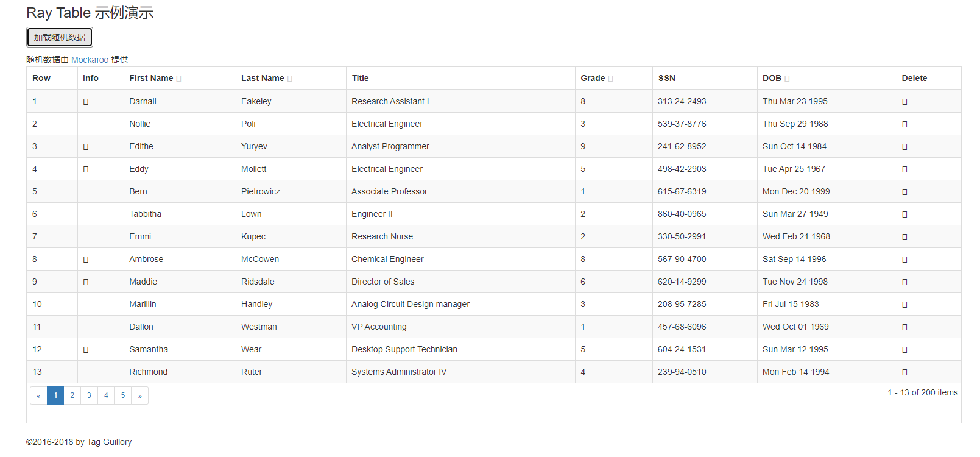Image resolution: width=980 pixels, height=457 pixels.
Task: Click the '1 - 13 of 200 items' counter
Action: click(922, 392)
